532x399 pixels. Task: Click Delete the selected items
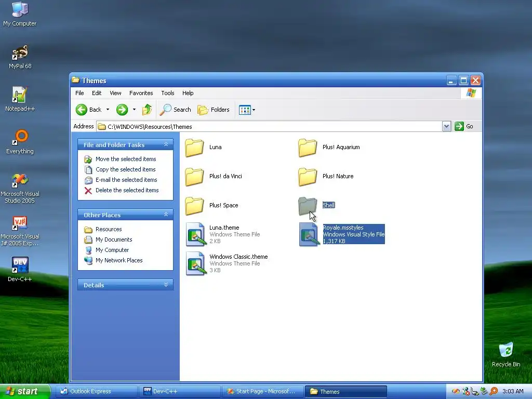pos(127,190)
